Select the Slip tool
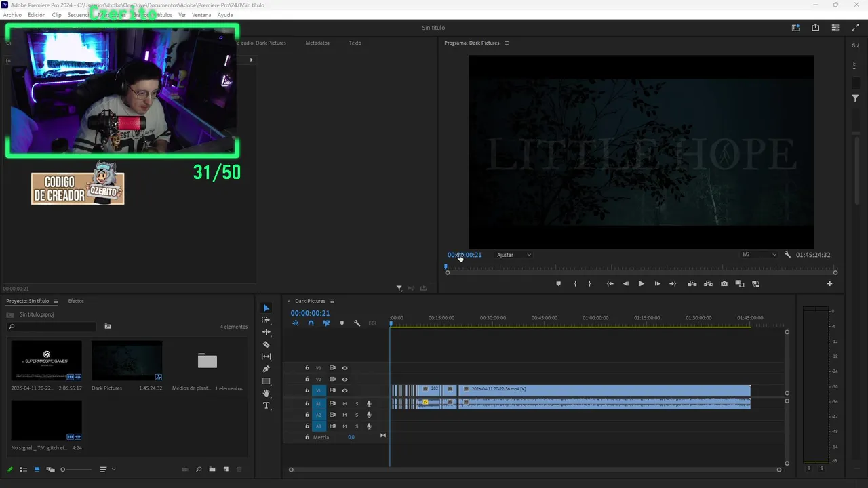 pos(266,357)
